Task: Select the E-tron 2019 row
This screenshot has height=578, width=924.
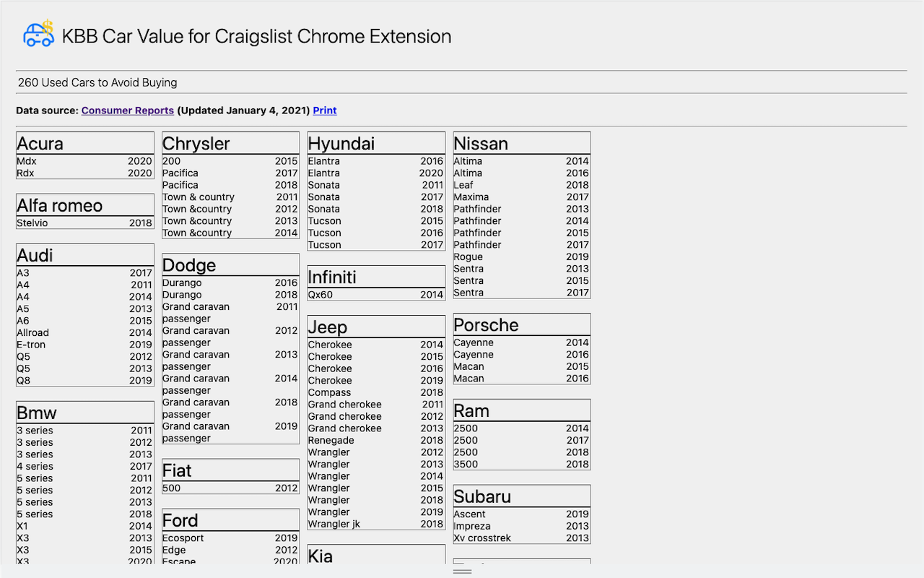Action: pyautogui.click(x=85, y=345)
